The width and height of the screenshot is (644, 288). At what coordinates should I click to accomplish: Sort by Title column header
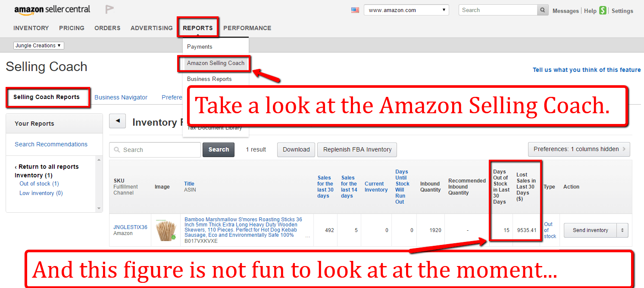[x=189, y=183]
